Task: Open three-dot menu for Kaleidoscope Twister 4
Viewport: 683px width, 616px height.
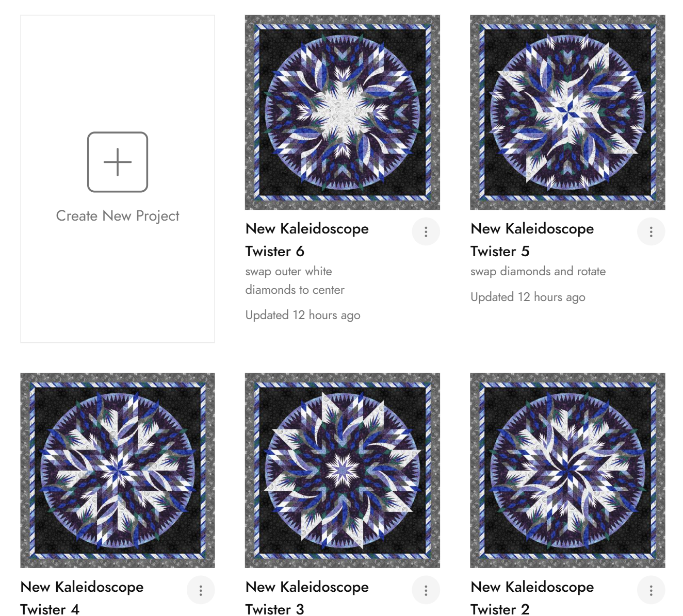Action: (x=201, y=590)
